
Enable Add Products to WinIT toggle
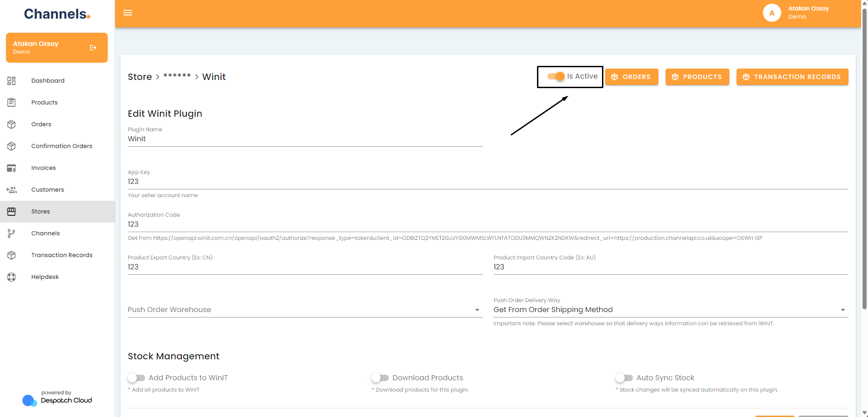click(x=136, y=378)
